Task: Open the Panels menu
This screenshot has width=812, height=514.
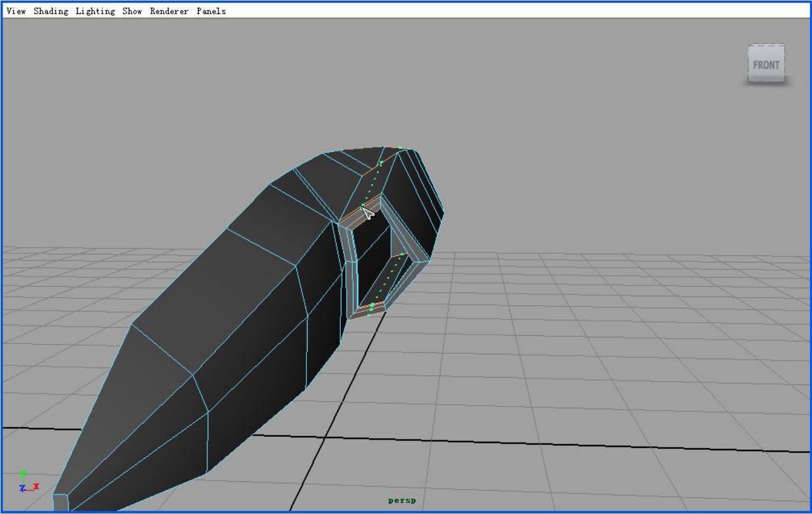Action: (211, 11)
